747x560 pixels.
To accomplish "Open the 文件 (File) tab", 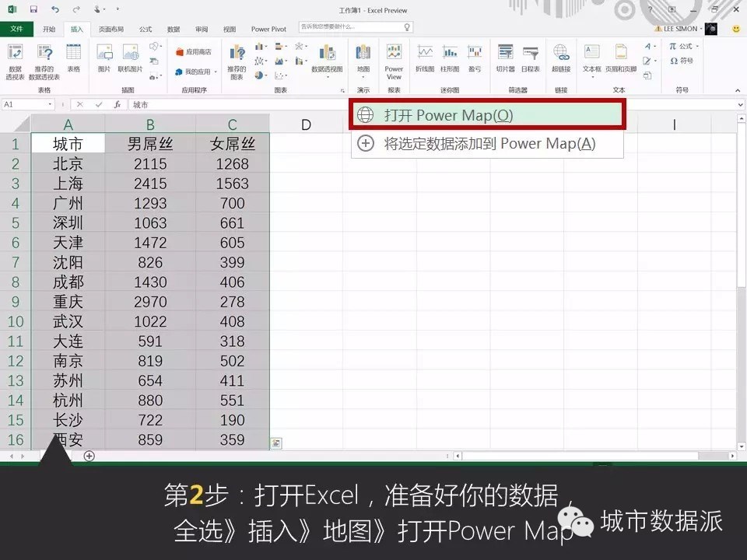I will [16, 29].
